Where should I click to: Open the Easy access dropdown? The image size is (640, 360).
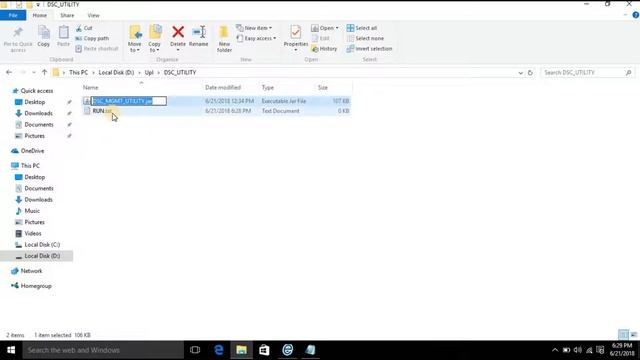[x=256, y=38]
